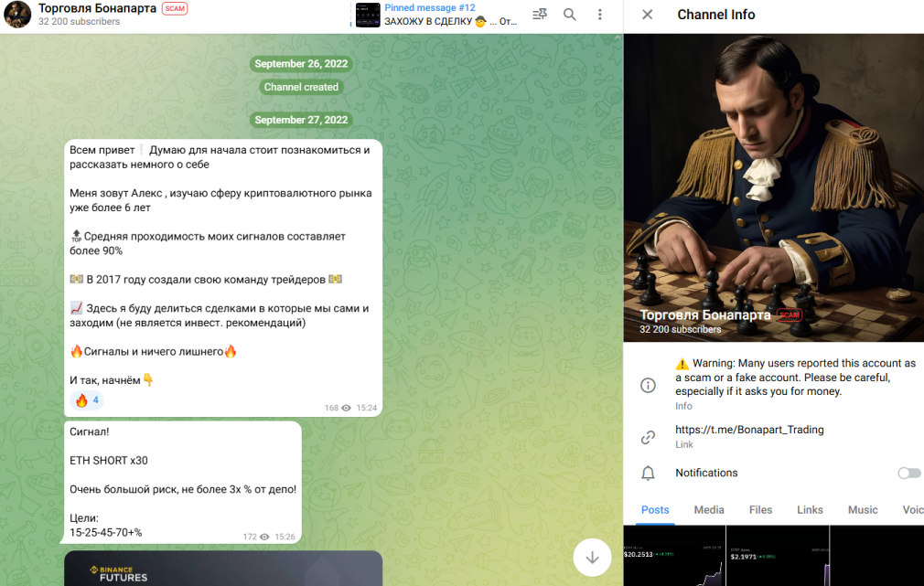Click the SCAM badge in chat header
This screenshot has width=924, height=586.
[x=175, y=9]
